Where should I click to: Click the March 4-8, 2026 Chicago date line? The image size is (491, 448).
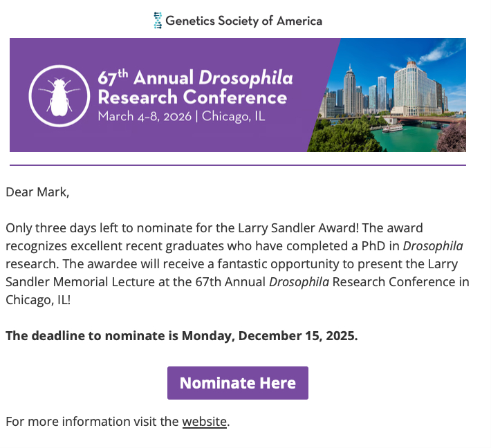coord(181,115)
